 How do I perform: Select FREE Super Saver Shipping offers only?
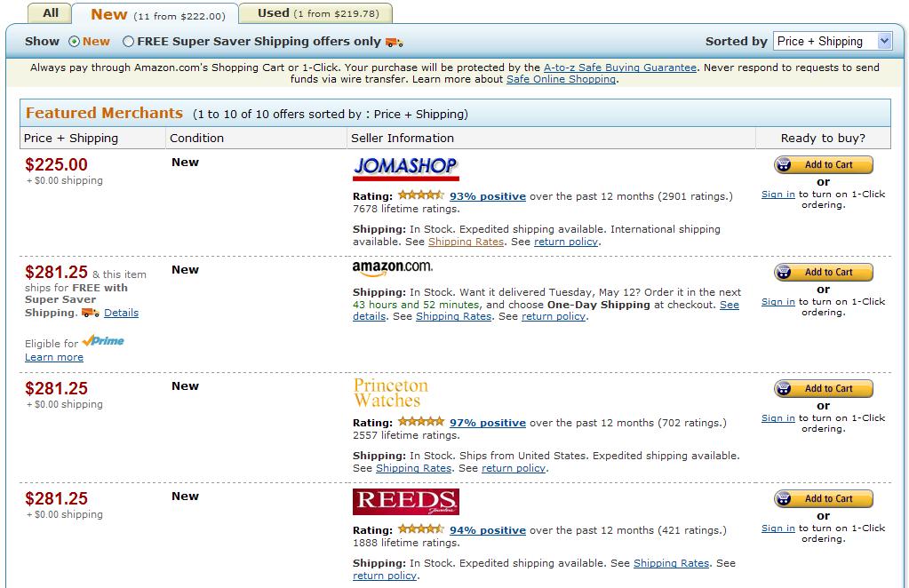click(128, 41)
